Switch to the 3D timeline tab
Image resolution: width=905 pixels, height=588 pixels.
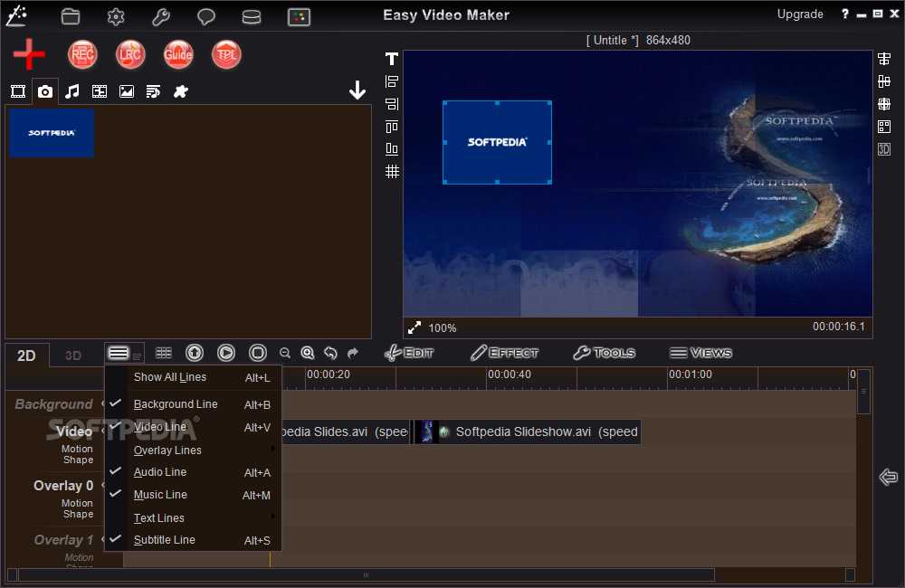72,356
